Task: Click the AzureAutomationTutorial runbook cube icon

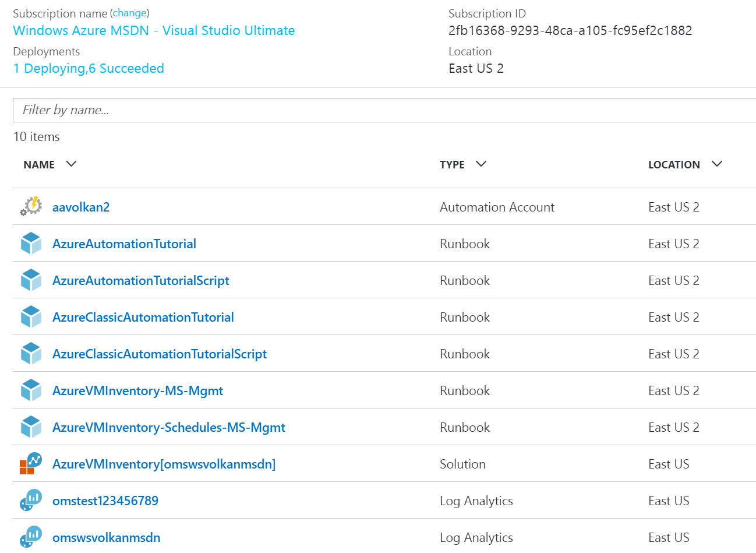Action: point(31,244)
